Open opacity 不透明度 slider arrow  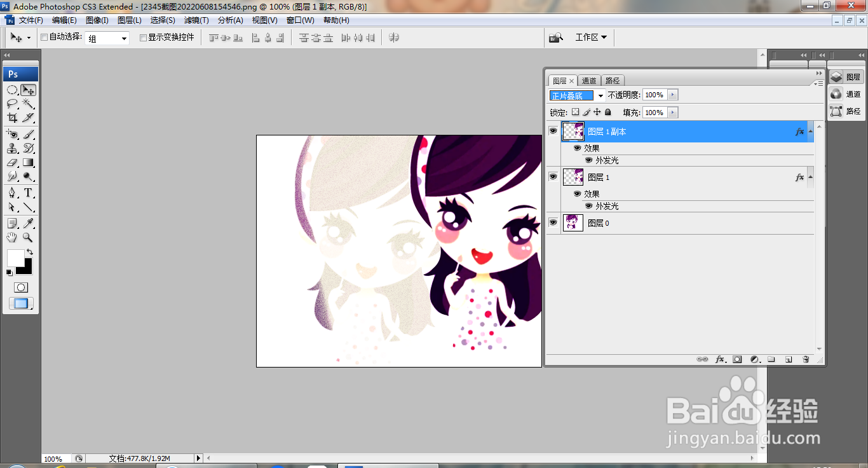pos(673,95)
